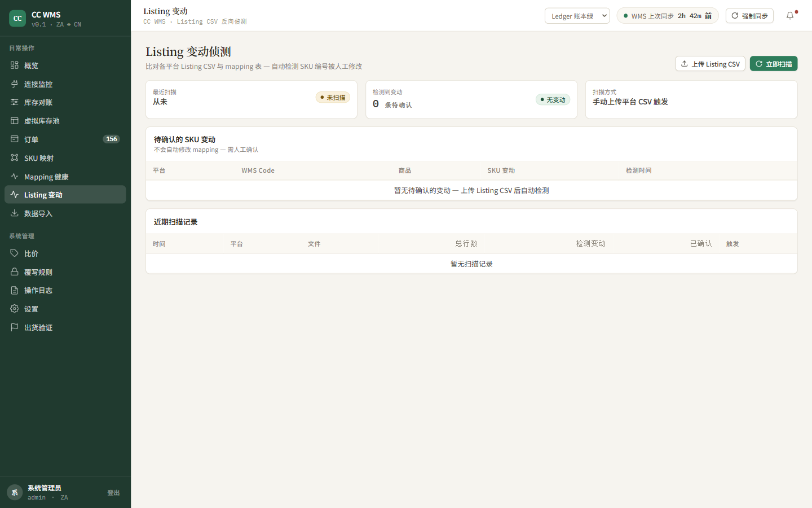Click the CC logo badge
Viewport: 812px width, 508px height.
17,19
